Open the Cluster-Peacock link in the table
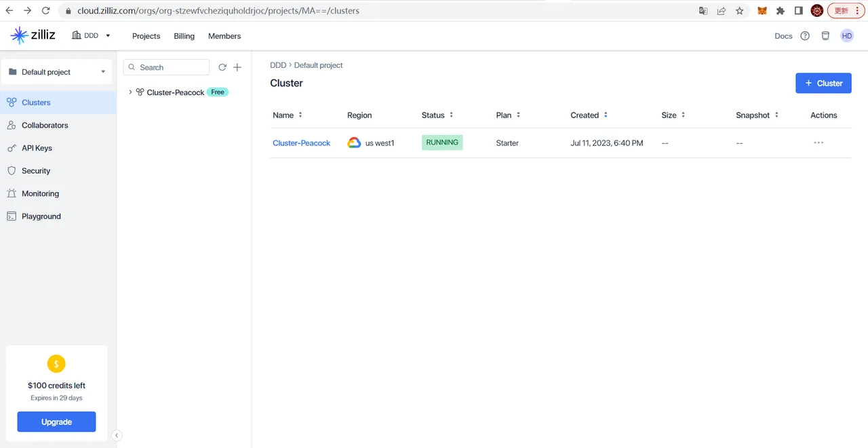 [301, 143]
